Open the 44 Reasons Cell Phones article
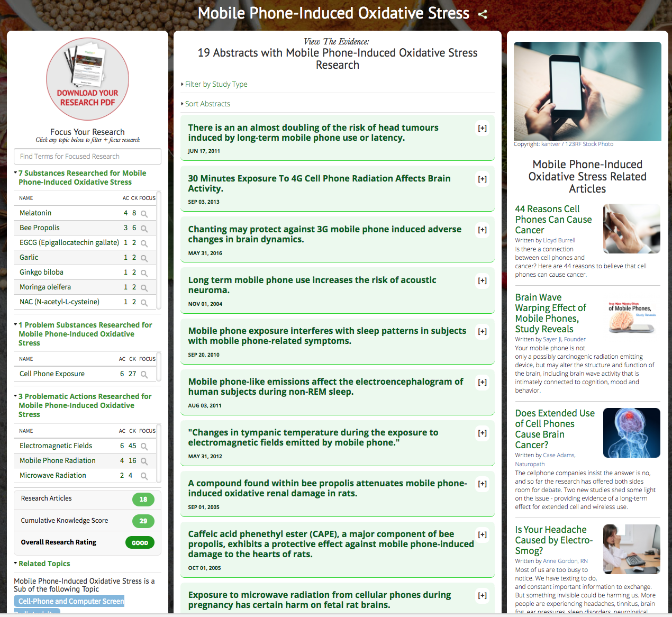The width and height of the screenshot is (672, 617). point(553,220)
